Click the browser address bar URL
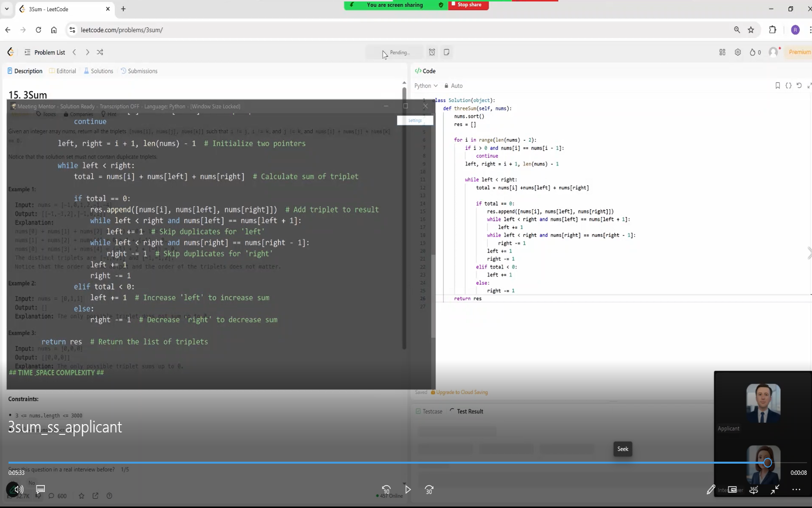Viewport: 812px width, 508px height. tap(122, 30)
